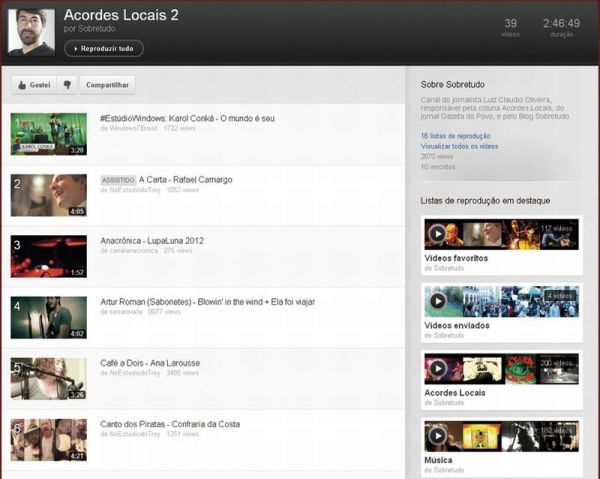Click the Gostei thumbs-up button
The height and width of the screenshot is (479, 600).
34,85
